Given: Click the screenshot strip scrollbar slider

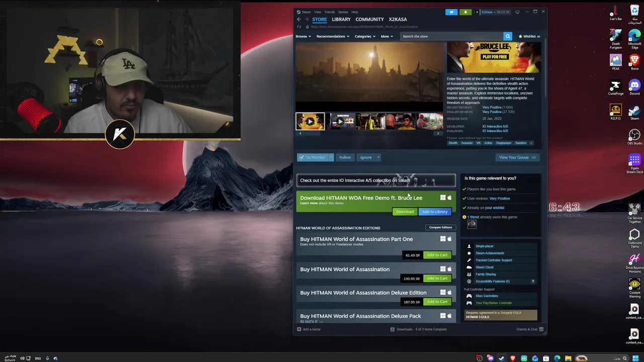Looking at the screenshot, I should pos(312,133).
